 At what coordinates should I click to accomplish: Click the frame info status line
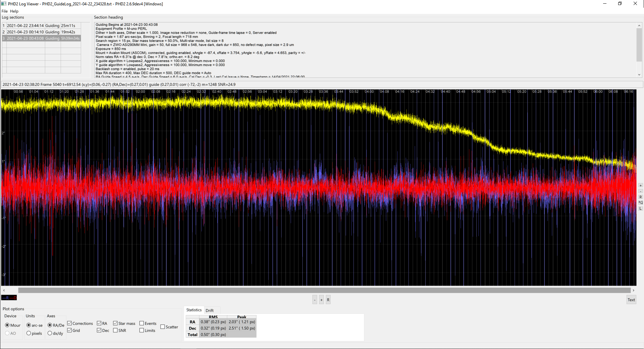coord(322,84)
